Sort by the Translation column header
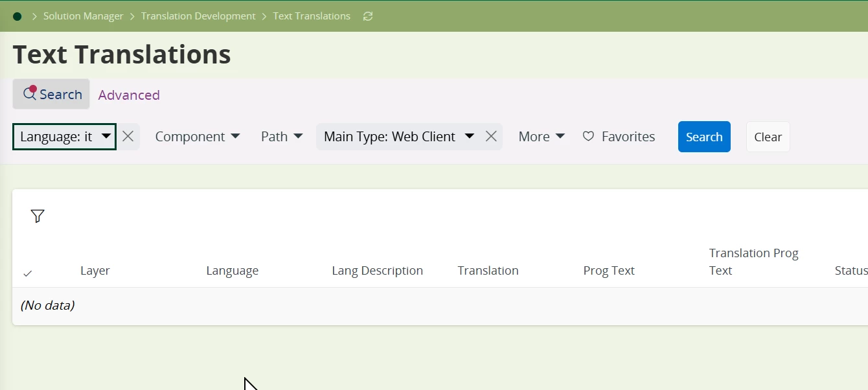The height and width of the screenshot is (390, 868). (488, 271)
